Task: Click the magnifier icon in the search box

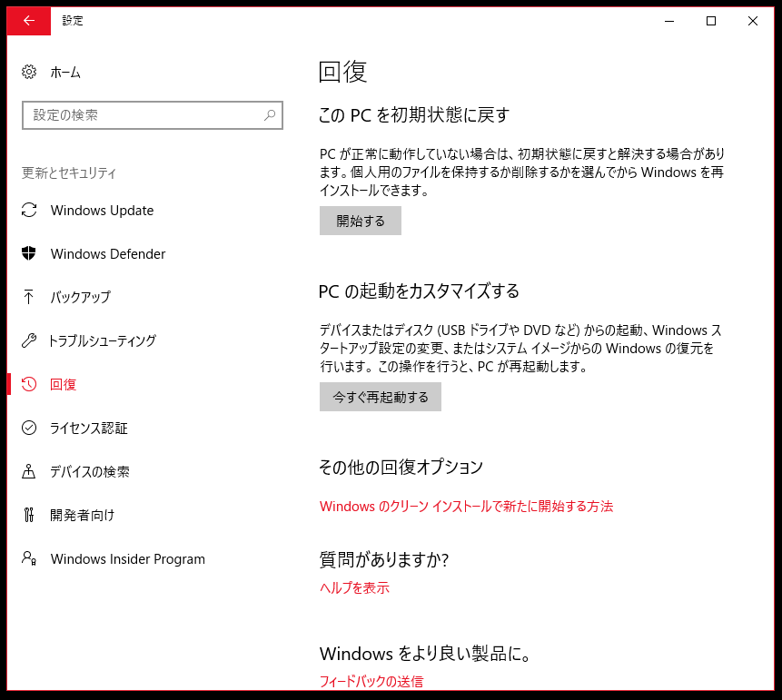Action: [270, 115]
